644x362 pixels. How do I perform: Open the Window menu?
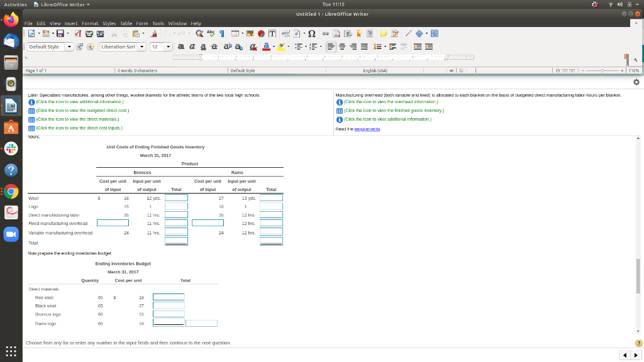(177, 23)
